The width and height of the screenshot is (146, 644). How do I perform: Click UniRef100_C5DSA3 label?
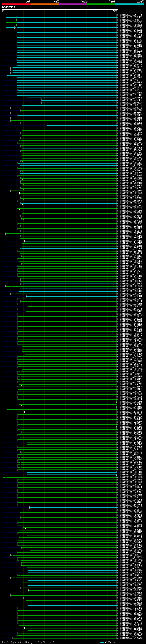point(131,118)
